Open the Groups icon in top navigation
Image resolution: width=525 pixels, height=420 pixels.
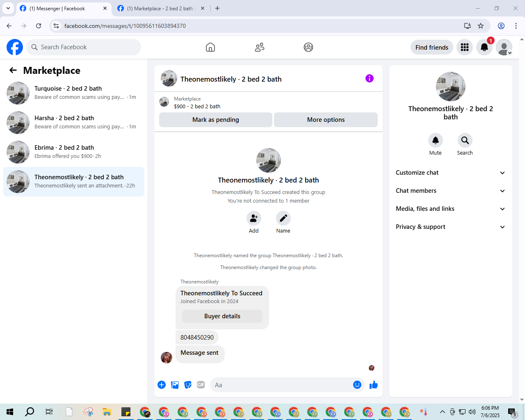click(x=308, y=47)
